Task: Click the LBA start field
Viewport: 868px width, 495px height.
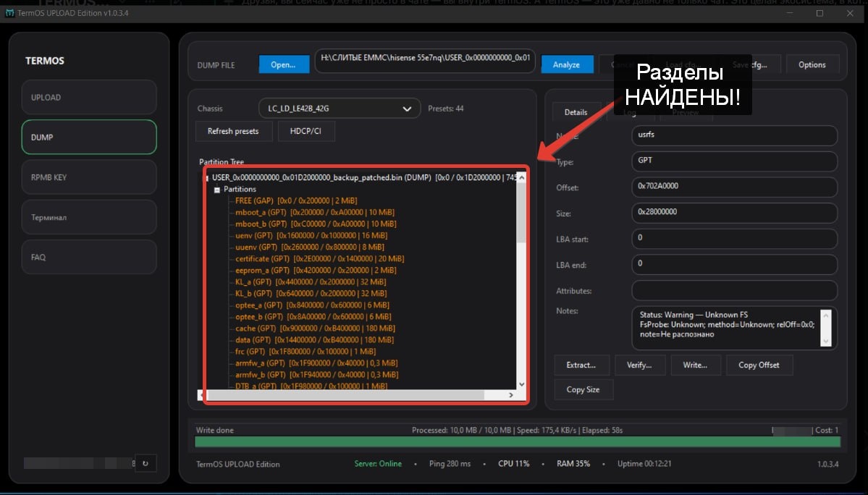Action: pos(734,238)
